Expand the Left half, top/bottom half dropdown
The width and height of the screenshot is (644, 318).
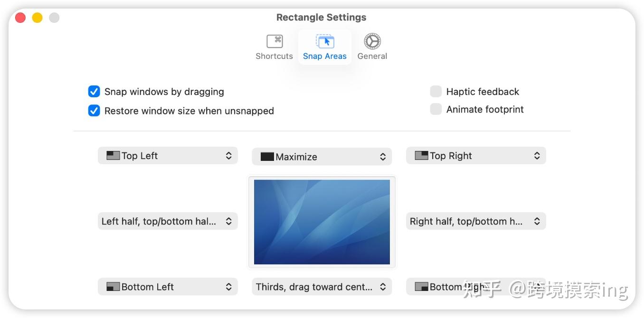(168, 221)
